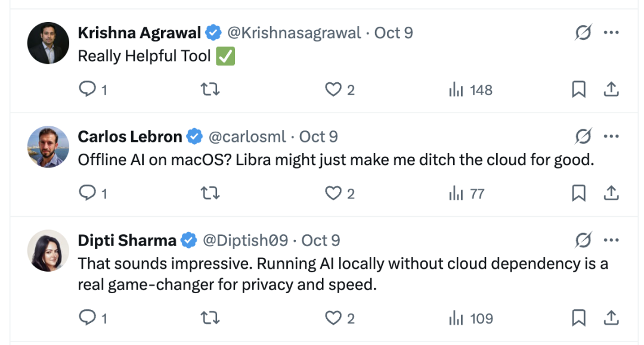Like Carlos Lebron's Offline AI tweet
This screenshot has height=345, width=644.
coord(333,194)
